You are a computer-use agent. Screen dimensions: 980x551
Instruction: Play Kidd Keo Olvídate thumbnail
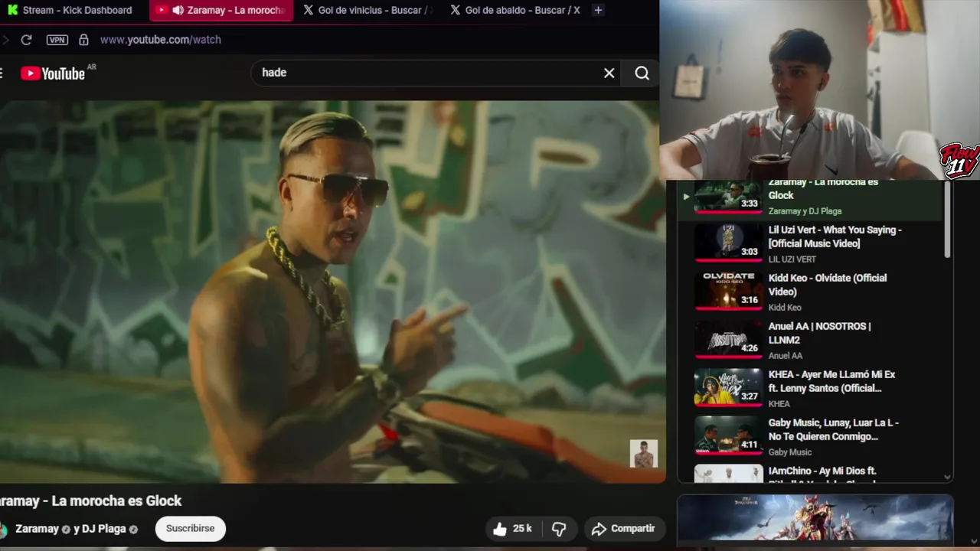[x=728, y=290]
